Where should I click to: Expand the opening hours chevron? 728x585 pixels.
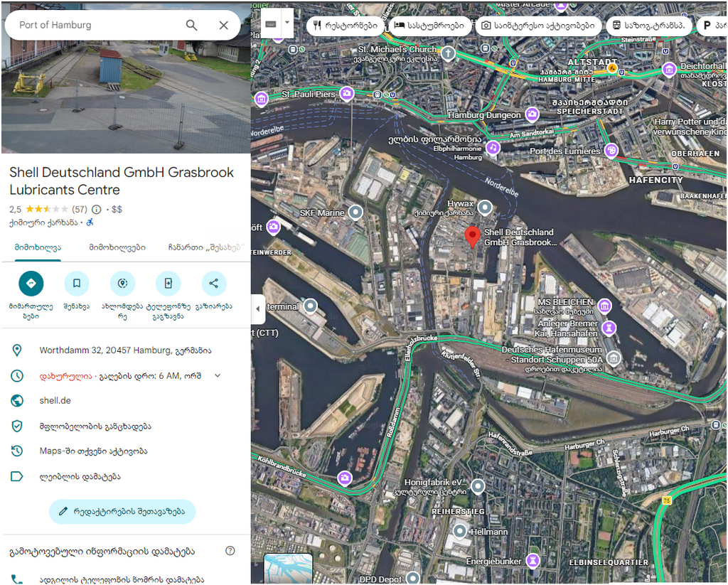click(x=218, y=375)
